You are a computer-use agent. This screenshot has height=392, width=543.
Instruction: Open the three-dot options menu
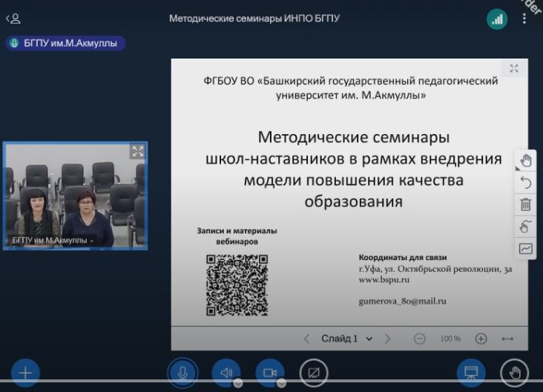(x=524, y=19)
